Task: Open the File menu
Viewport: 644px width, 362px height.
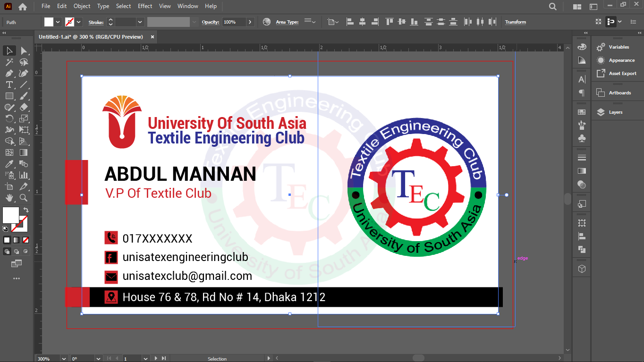Action: click(46, 6)
